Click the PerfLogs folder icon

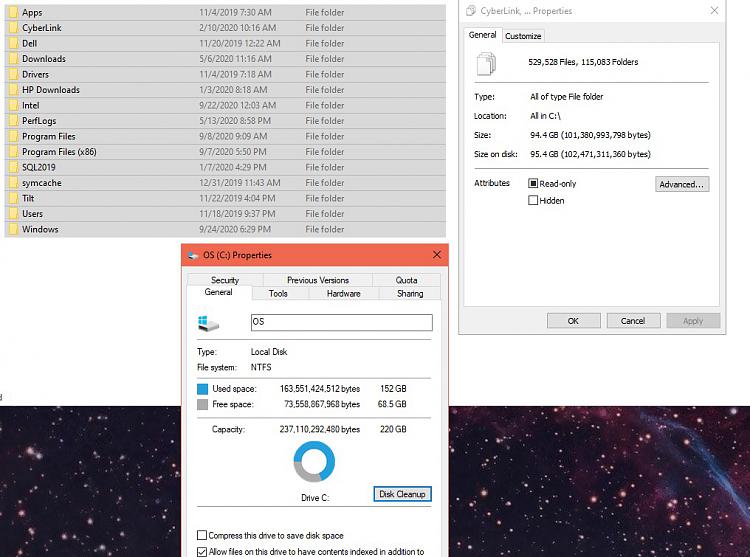coord(13,121)
